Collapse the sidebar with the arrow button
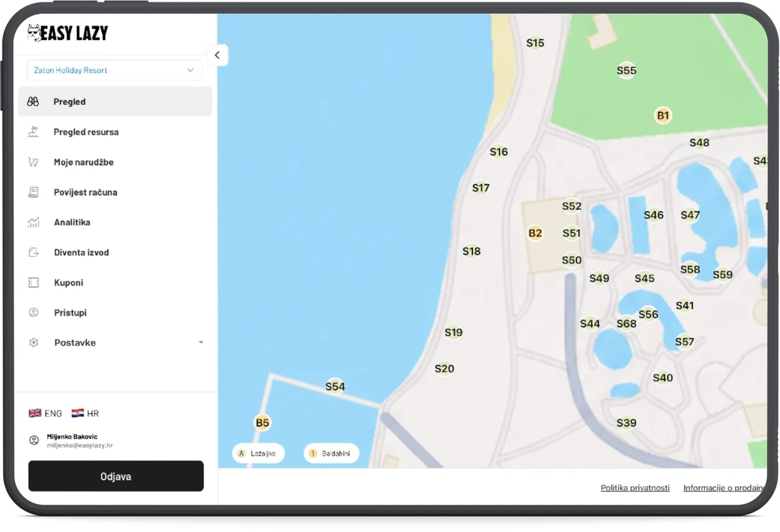The image size is (780, 532). pyautogui.click(x=217, y=55)
